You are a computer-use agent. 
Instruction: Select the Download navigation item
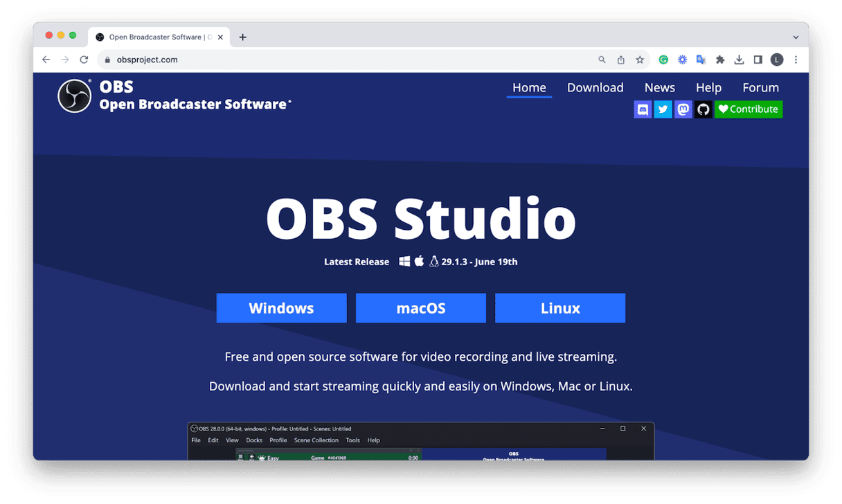[x=595, y=87]
